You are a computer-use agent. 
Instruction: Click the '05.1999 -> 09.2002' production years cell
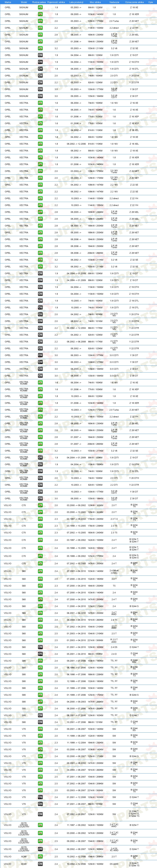(x=76, y=556)
